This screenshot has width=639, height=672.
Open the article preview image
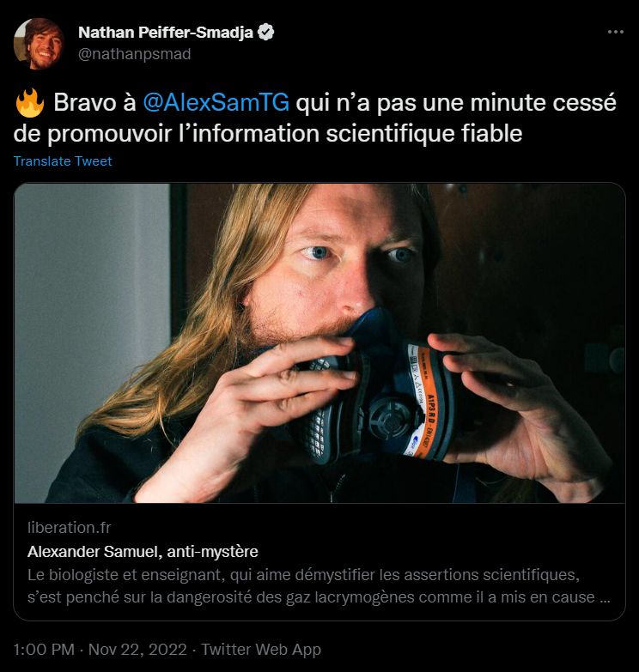tap(319, 343)
